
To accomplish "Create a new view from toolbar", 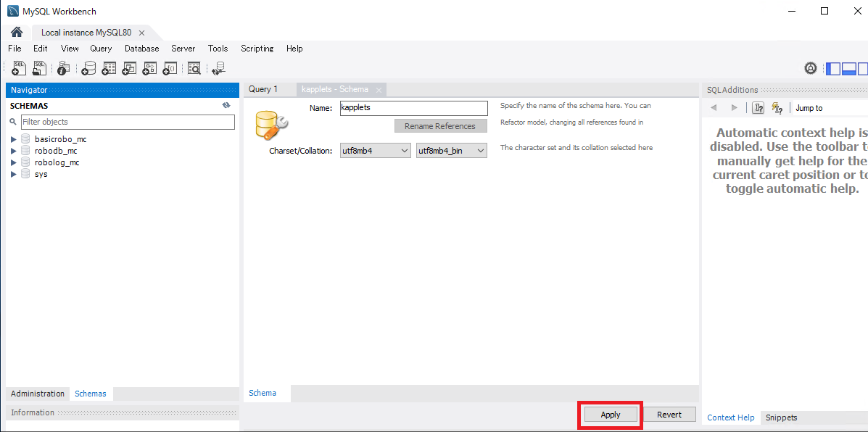I will 129,68.
